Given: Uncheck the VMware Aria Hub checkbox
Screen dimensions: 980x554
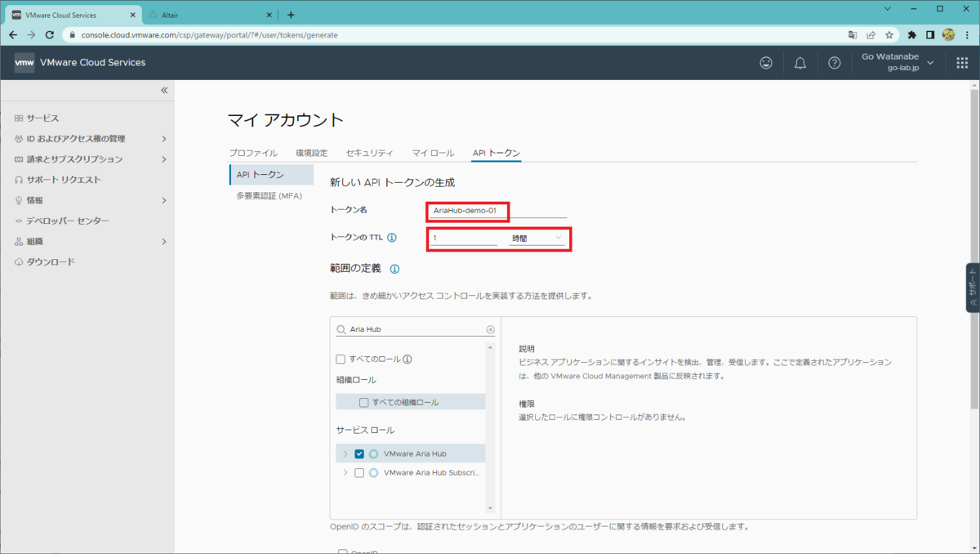Looking at the screenshot, I should pyautogui.click(x=359, y=453).
